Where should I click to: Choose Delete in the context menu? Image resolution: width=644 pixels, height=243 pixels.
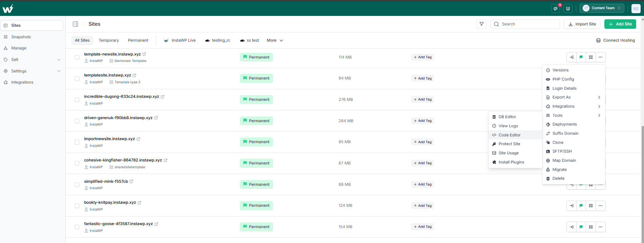pyautogui.click(x=574, y=178)
